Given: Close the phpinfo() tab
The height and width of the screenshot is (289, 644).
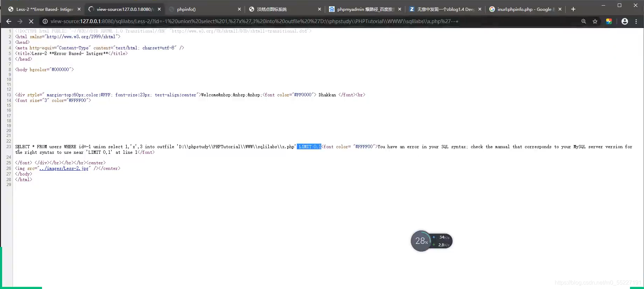Looking at the screenshot, I should point(239,9).
